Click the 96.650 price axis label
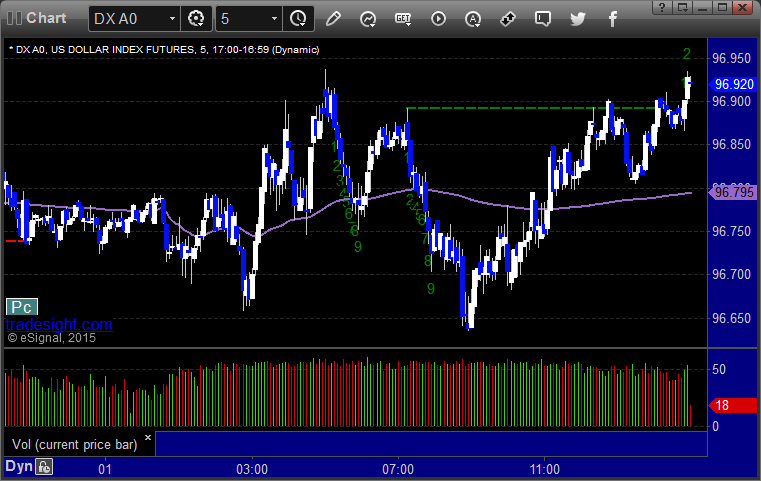 coord(731,318)
